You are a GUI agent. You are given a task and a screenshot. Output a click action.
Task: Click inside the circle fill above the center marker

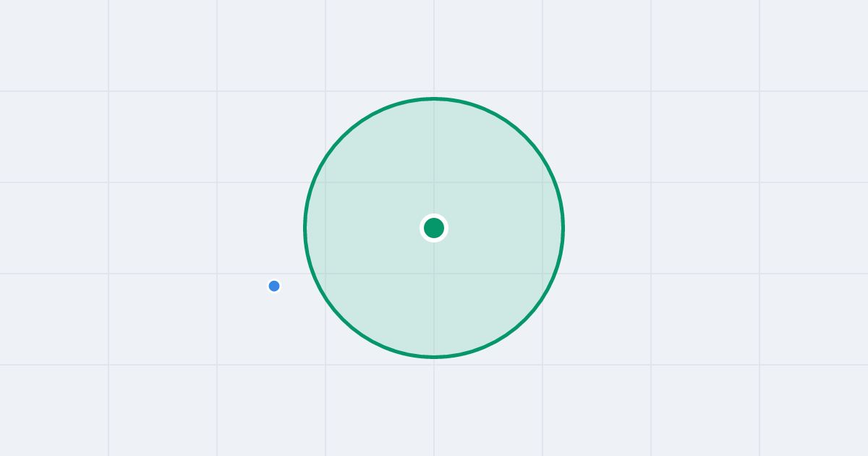pos(434,159)
